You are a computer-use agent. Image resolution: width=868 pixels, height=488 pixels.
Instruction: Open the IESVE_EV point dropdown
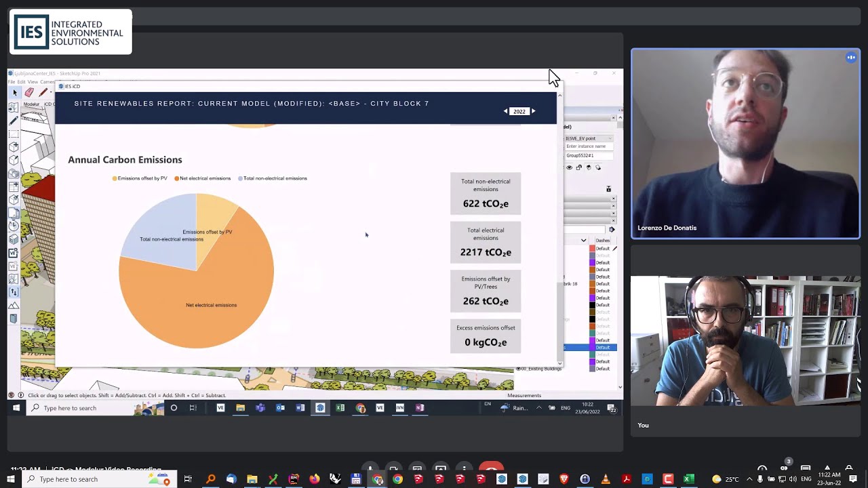click(x=589, y=138)
